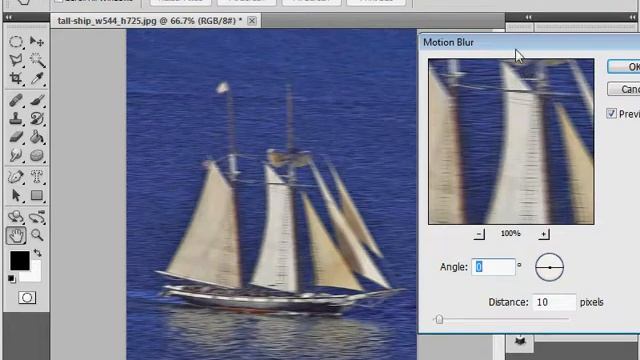Screen dimensions: 640x360
Task: Select the Move tool
Action: point(37,41)
